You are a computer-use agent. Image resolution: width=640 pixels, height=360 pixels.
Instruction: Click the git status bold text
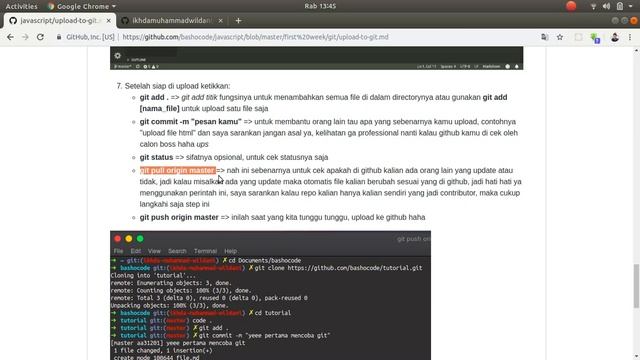156,158
